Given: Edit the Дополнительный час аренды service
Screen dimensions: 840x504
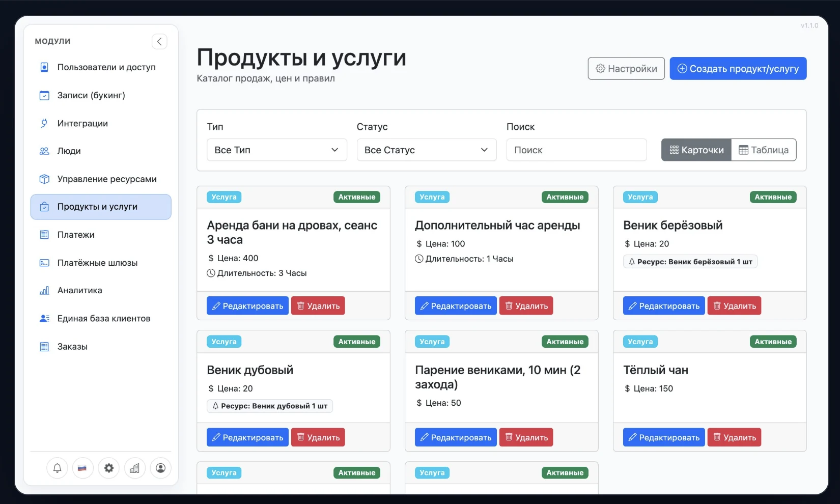Looking at the screenshot, I should coord(456,305).
